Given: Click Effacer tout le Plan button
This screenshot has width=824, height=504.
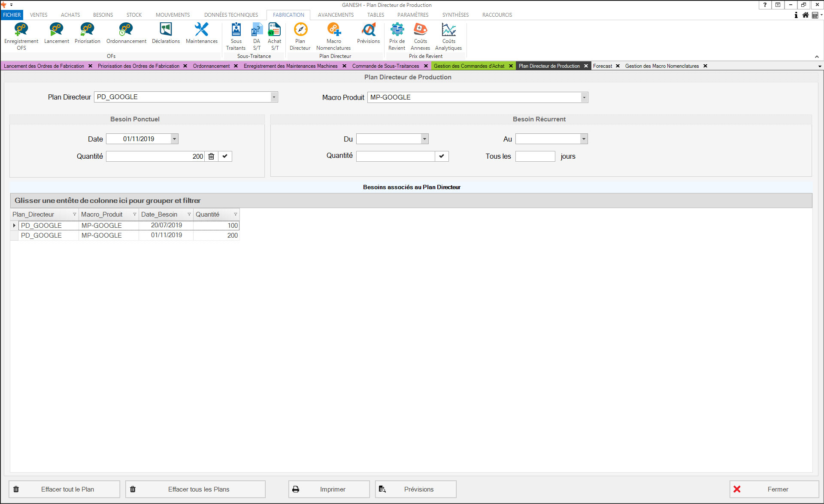Looking at the screenshot, I should coord(64,489).
